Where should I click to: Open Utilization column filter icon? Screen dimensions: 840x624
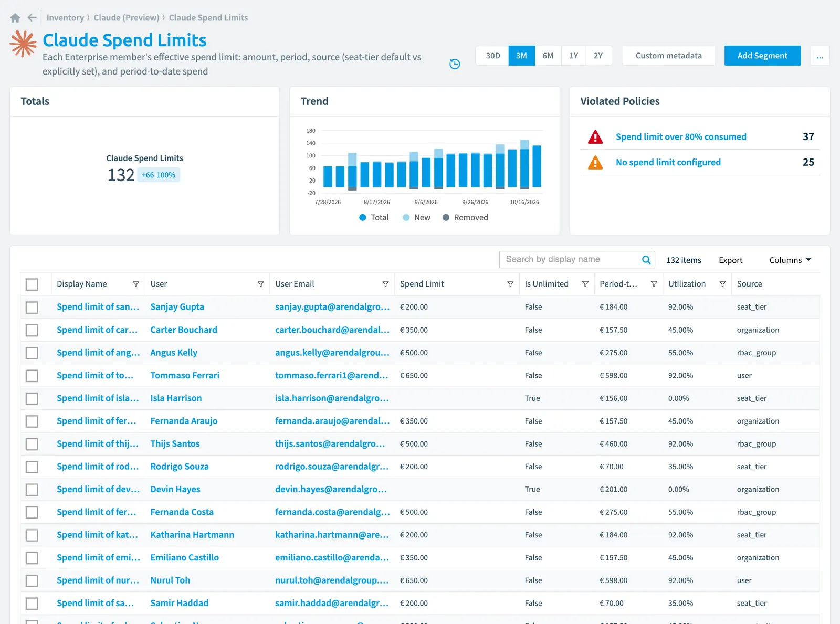[722, 284]
